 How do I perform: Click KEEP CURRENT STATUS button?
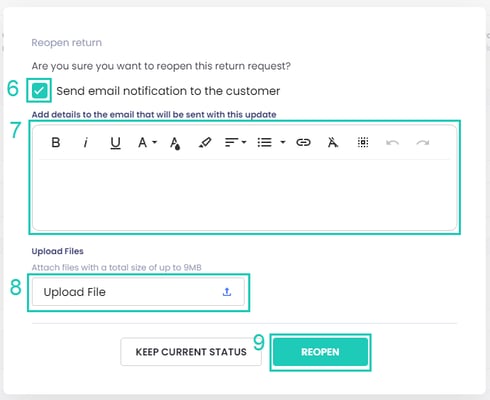[191, 352]
